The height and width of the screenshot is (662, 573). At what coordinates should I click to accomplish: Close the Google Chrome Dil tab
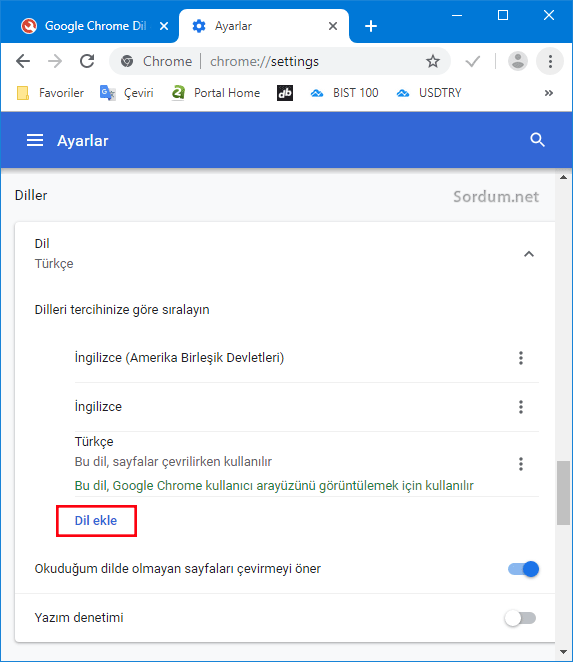164,26
